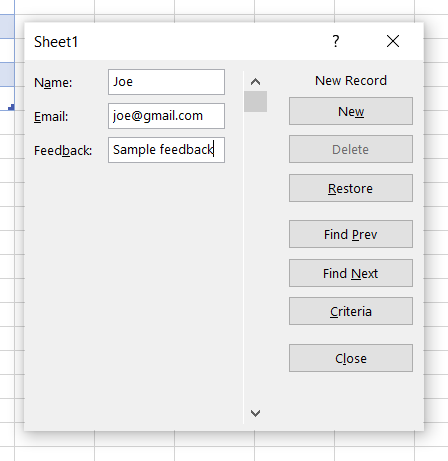This screenshot has width=448, height=461.
Task: Open Criteria search mode
Action: click(351, 311)
